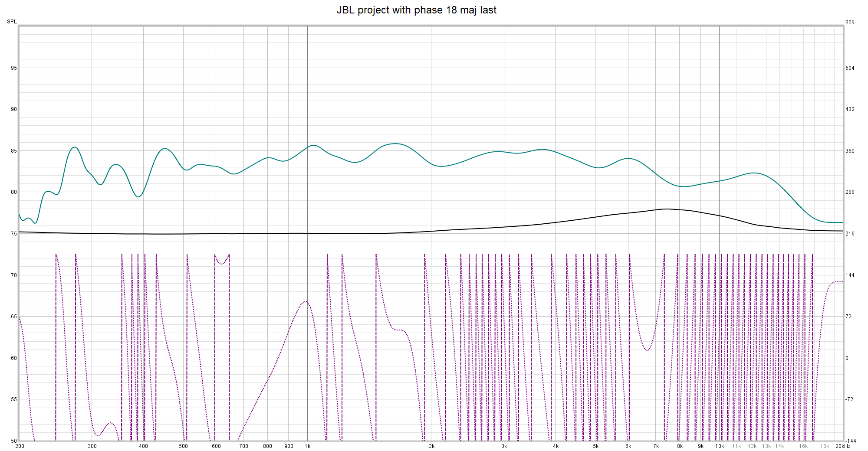Click the 55 value on SPL axis
This screenshot has width=868, height=451.
click(x=14, y=399)
